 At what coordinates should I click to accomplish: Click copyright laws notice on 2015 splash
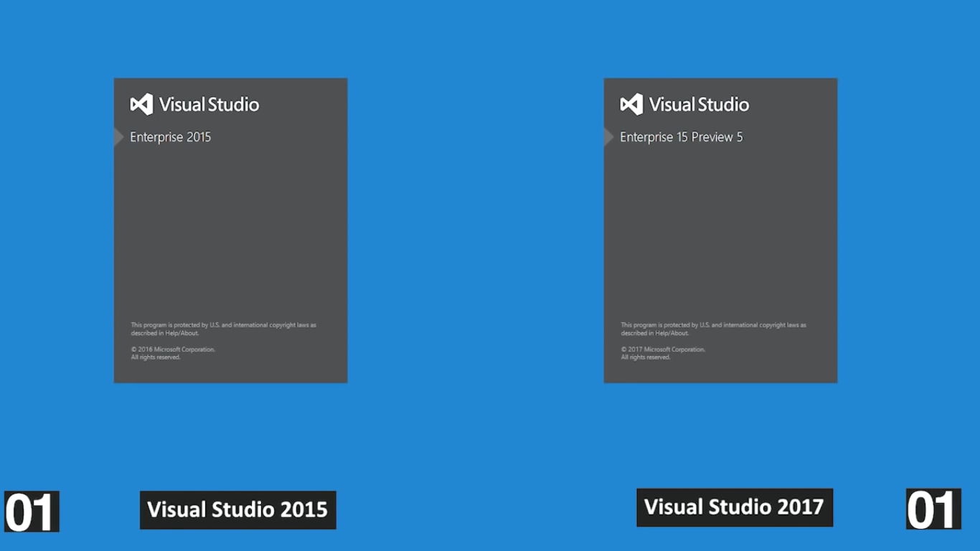click(x=223, y=329)
